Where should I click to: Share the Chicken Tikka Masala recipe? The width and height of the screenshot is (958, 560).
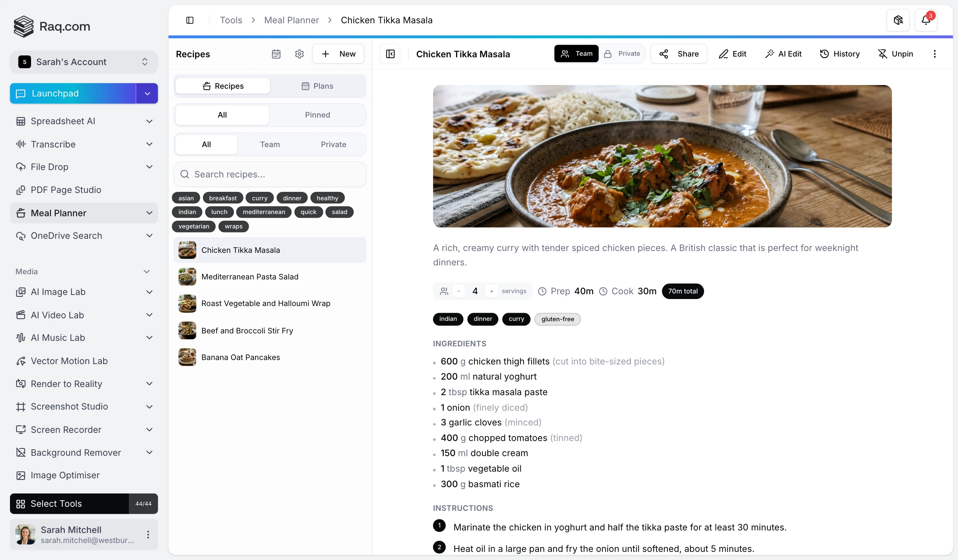pos(679,54)
